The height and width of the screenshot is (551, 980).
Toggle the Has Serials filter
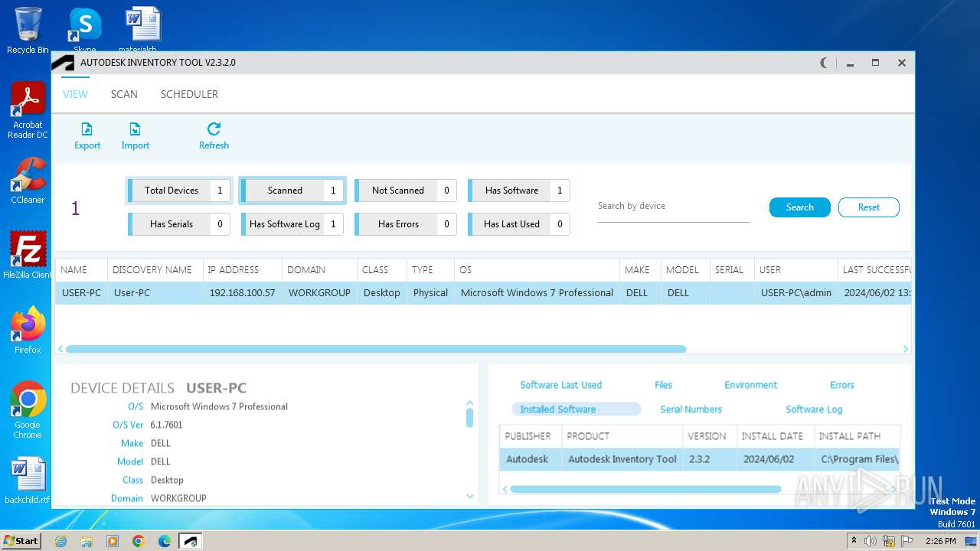(179, 224)
